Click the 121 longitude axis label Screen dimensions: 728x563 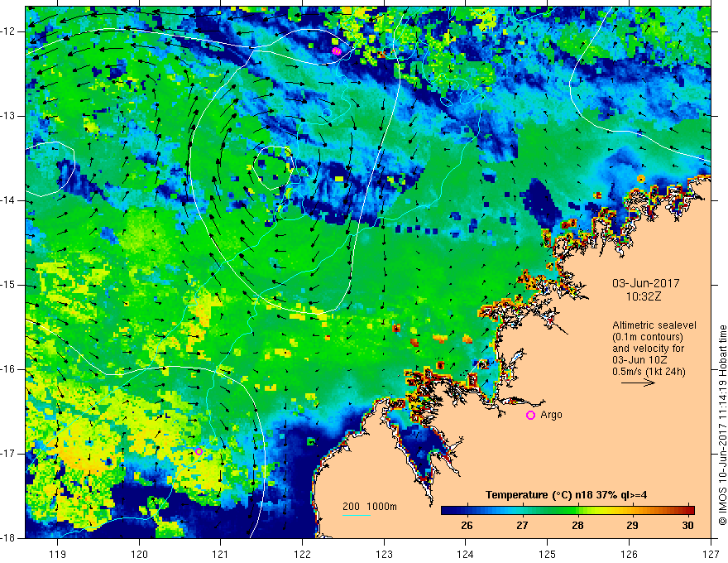pos(221,554)
